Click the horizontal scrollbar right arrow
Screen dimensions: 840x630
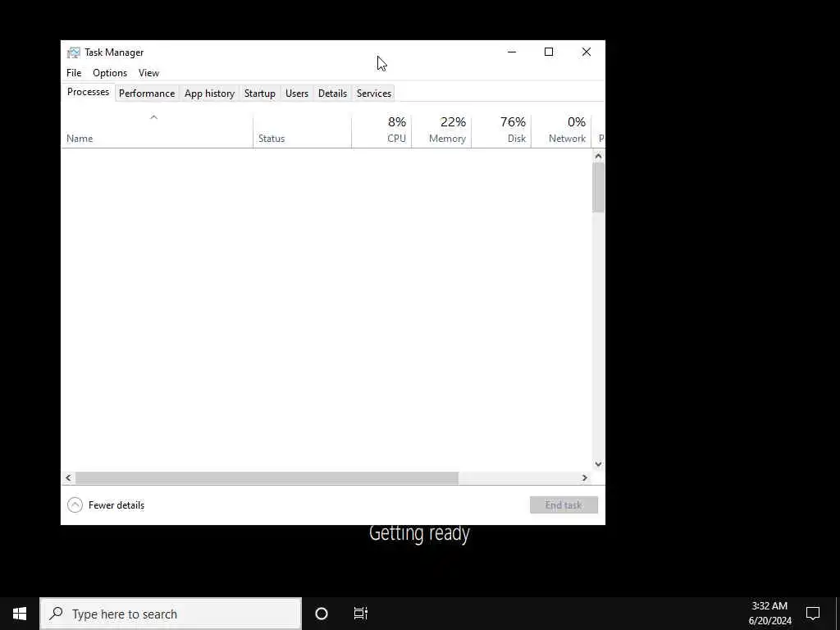pyautogui.click(x=585, y=478)
